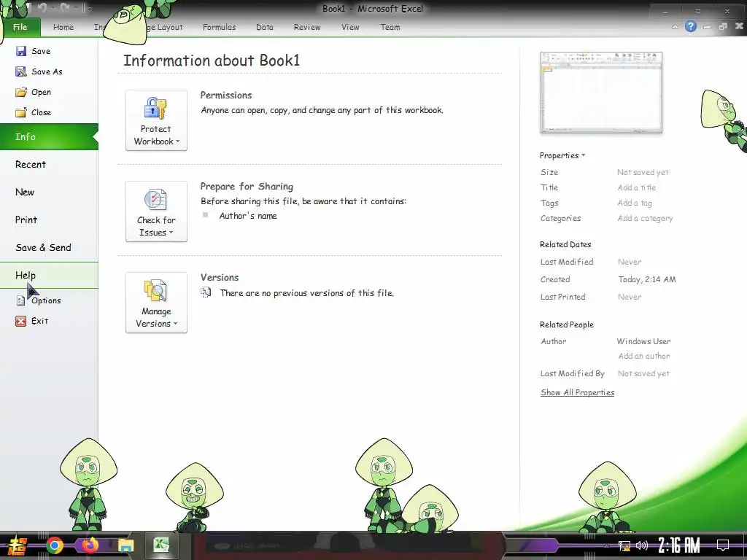Select Save & Send
This screenshot has width=747, height=560.
[x=49, y=247]
